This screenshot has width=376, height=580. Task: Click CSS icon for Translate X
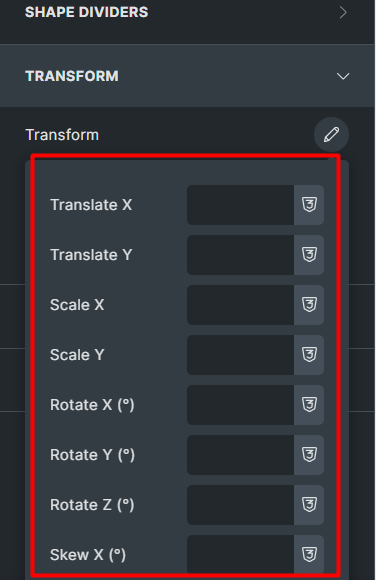pyautogui.click(x=309, y=205)
